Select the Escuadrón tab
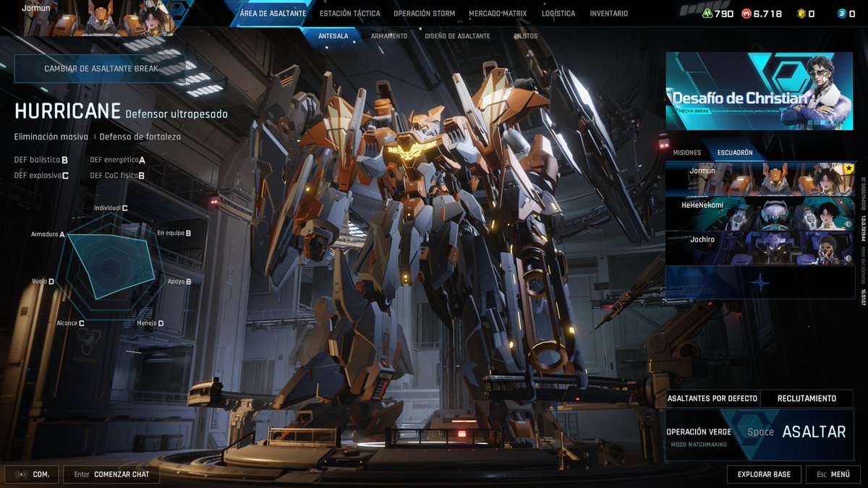868x488 pixels. (735, 153)
